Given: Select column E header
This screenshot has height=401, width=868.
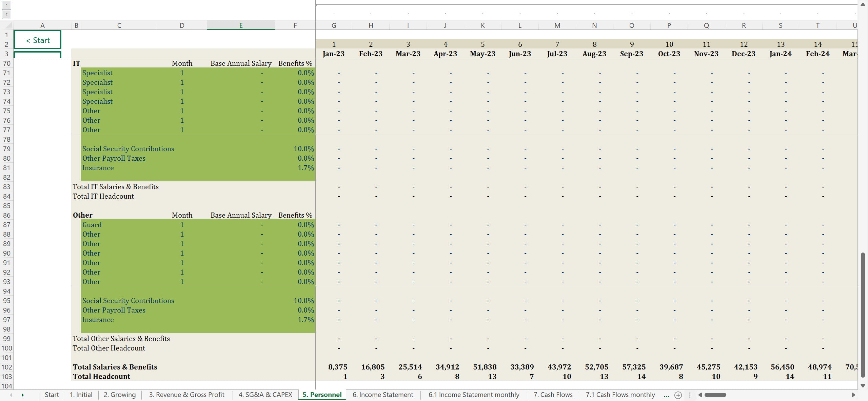Looking at the screenshot, I should click(241, 25).
